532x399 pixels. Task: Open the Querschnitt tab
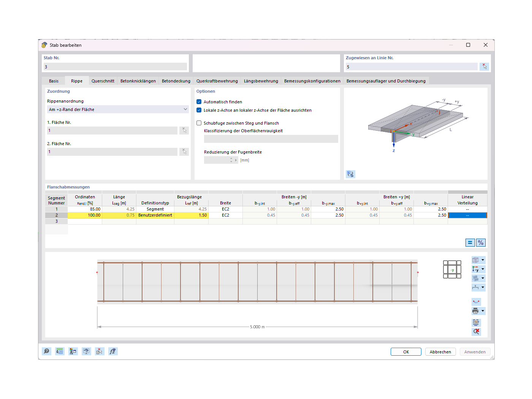point(103,81)
